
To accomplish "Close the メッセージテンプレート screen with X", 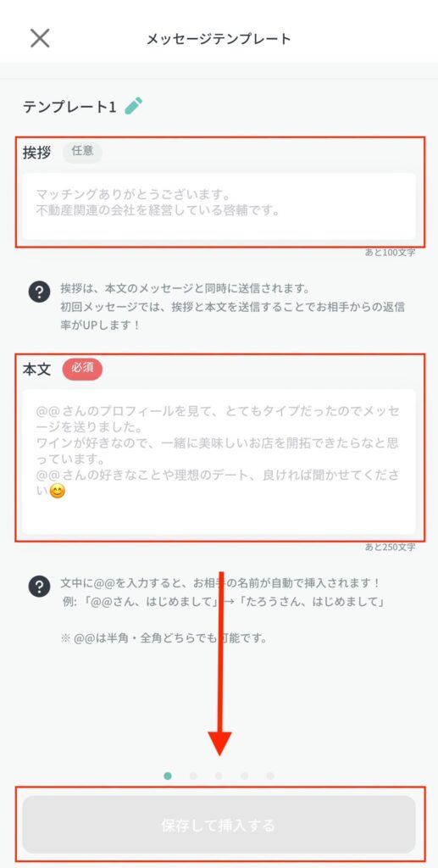I will (40, 38).
